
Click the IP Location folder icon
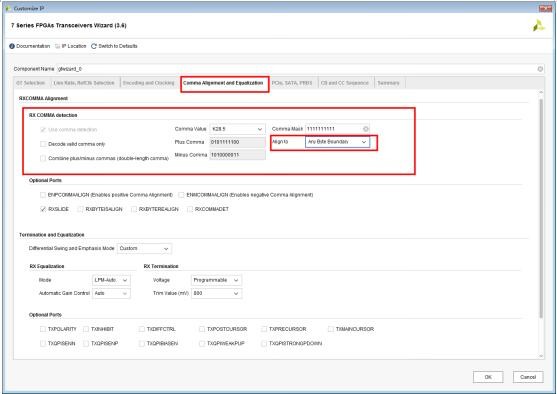(x=58, y=46)
